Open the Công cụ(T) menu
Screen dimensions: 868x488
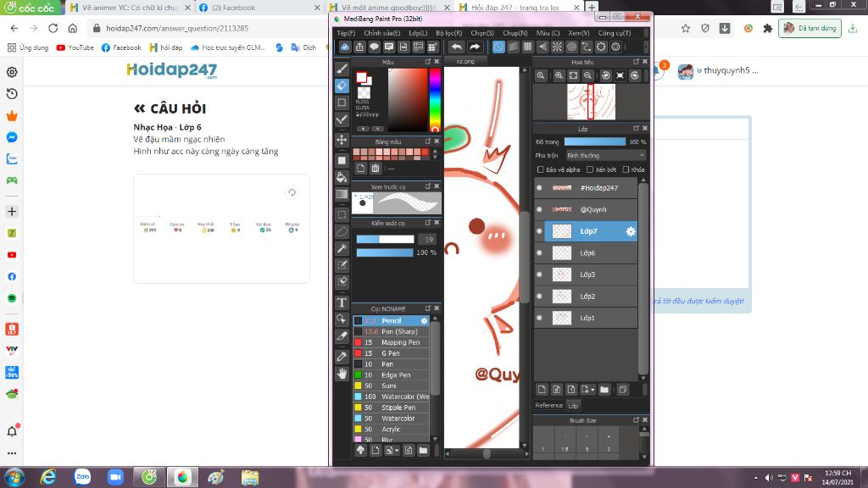[x=615, y=33]
